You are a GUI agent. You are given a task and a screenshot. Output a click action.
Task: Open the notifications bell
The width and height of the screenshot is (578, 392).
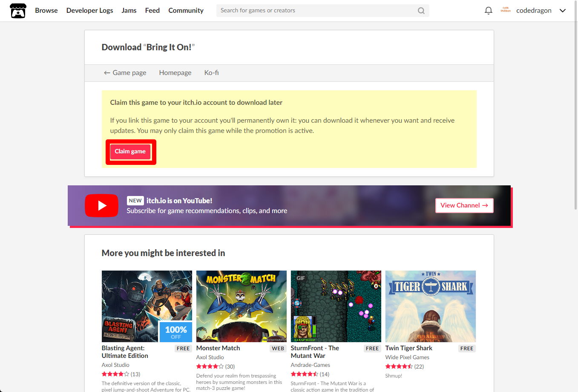[x=489, y=11]
